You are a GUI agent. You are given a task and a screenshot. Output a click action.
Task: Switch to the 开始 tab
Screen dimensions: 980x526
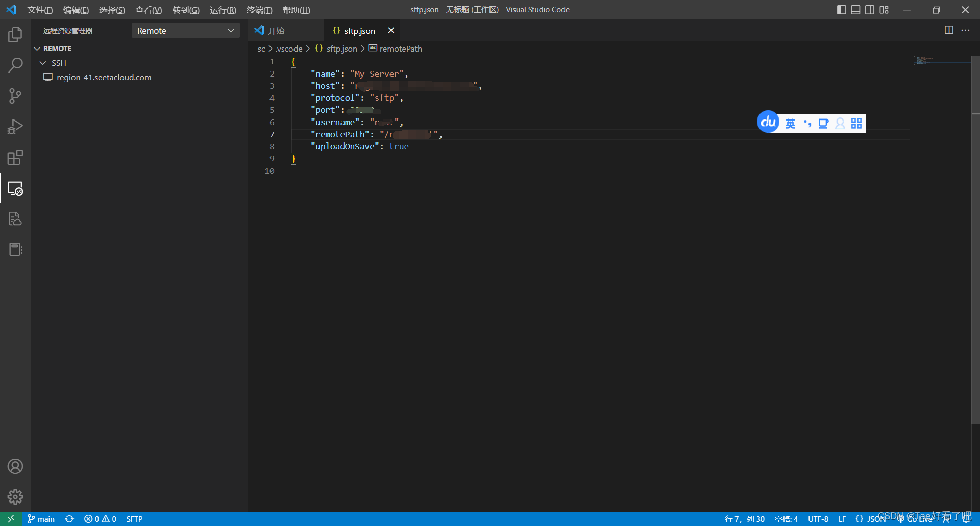276,31
